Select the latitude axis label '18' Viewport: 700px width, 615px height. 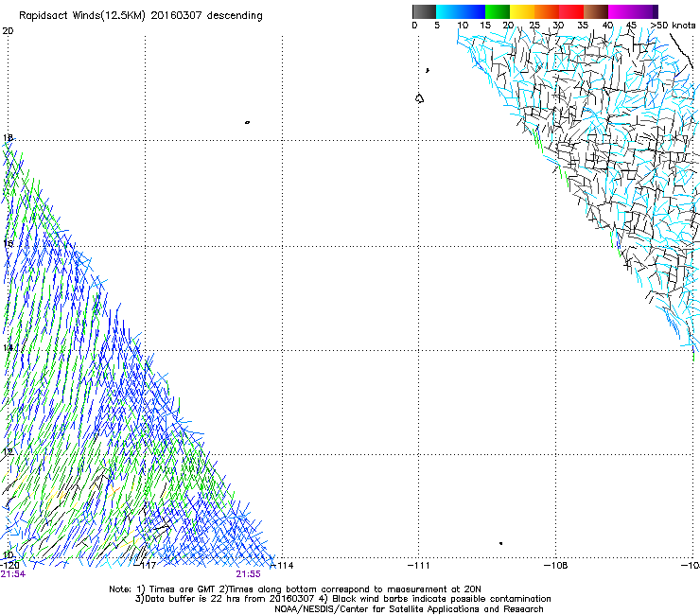click(x=8, y=137)
